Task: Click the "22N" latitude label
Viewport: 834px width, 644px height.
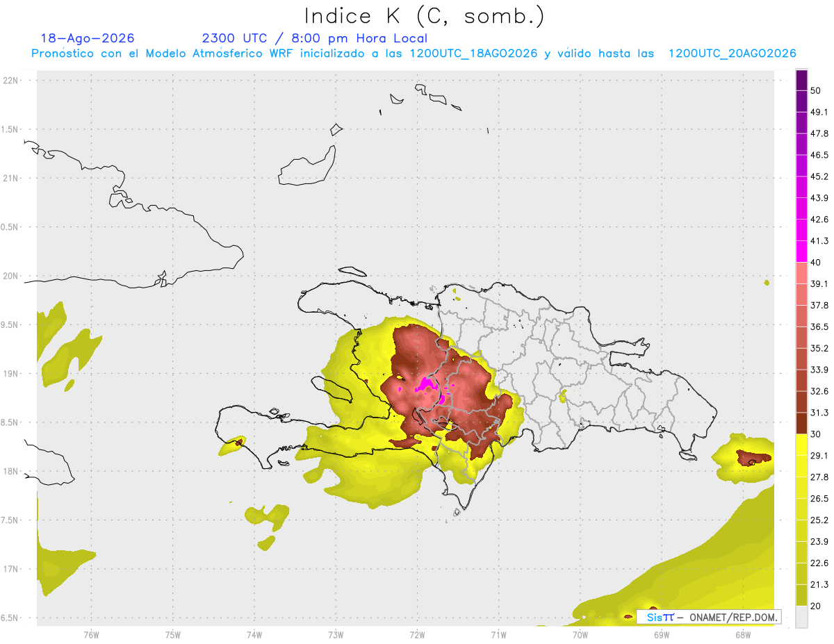Action: tap(12, 80)
